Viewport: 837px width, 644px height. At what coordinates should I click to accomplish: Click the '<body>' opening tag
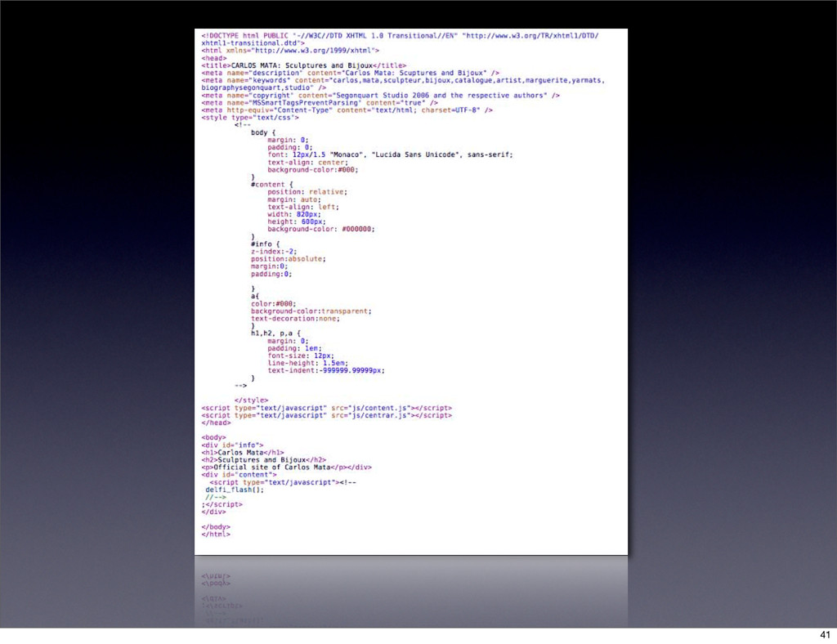click(x=214, y=437)
